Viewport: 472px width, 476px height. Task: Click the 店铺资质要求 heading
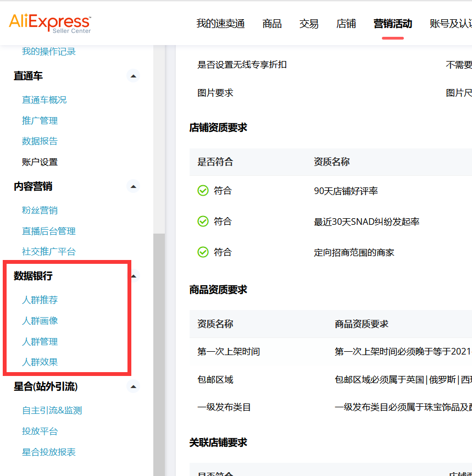click(x=218, y=128)
